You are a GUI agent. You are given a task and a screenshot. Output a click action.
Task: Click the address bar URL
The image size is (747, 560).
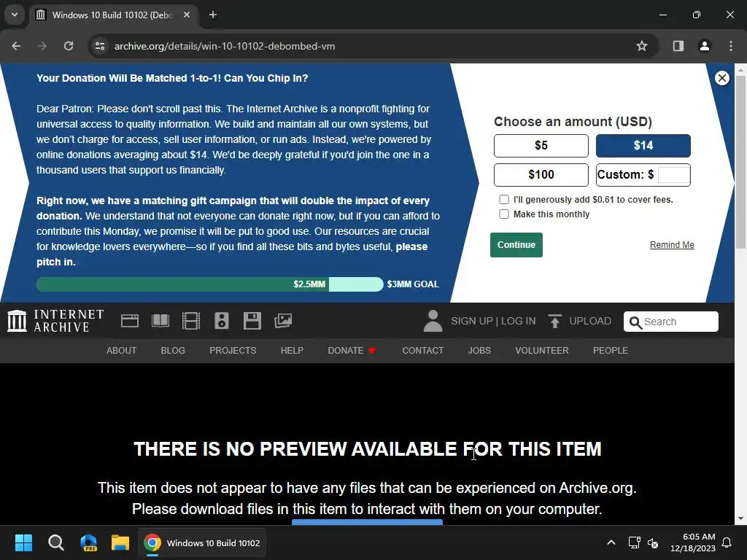pyautogui.click(x=225, y=46)
